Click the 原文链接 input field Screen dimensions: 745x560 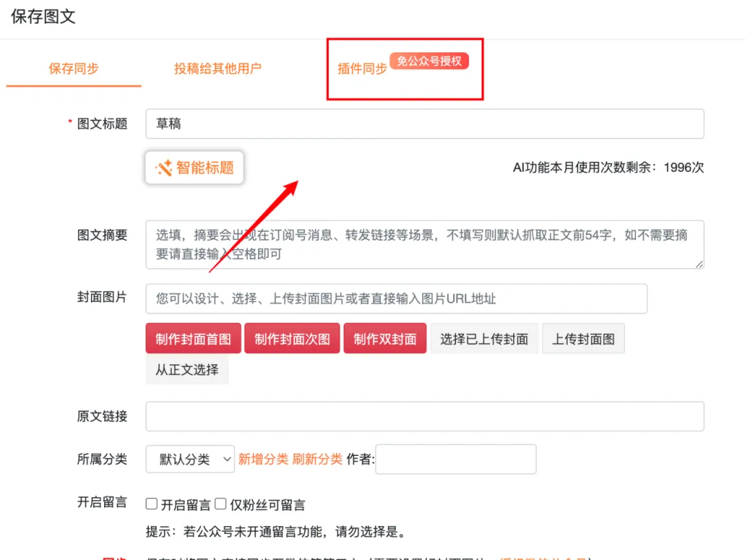pyautogui.click(x=425, y=417)
